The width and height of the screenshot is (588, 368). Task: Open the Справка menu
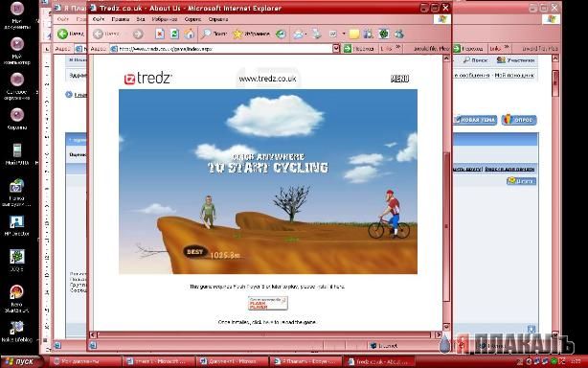[218, 19]
